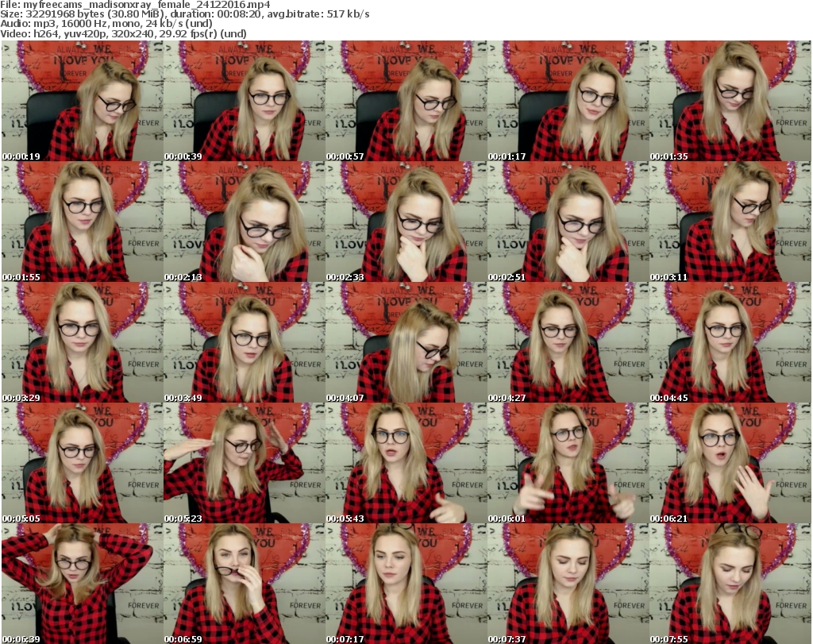The height and width of the screenshot is (644, 813).
Task: Choose the 00:06:21 video frame
Action: 730,463
